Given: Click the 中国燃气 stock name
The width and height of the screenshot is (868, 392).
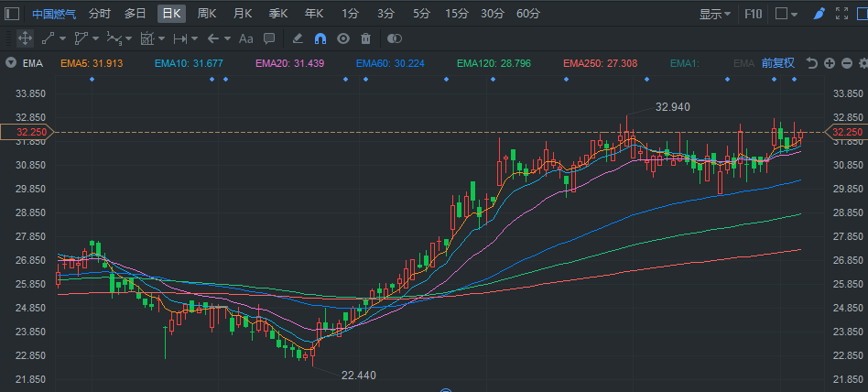Looking at the screenshot, I should 54,14.
